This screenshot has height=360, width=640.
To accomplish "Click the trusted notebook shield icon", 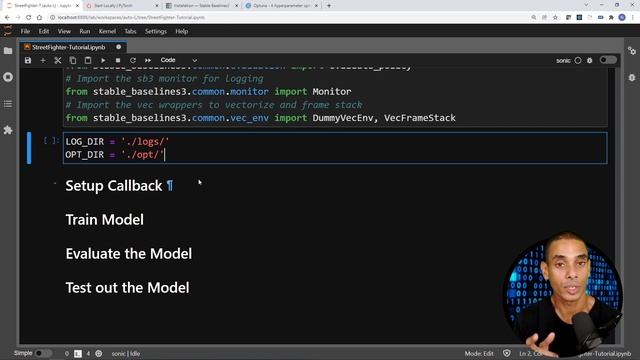I will (507, 353).
